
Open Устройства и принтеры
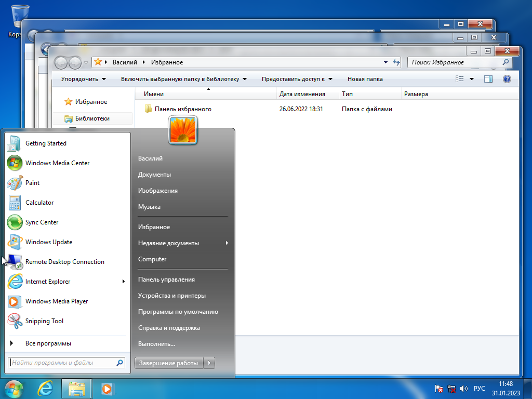coord(171,296)
